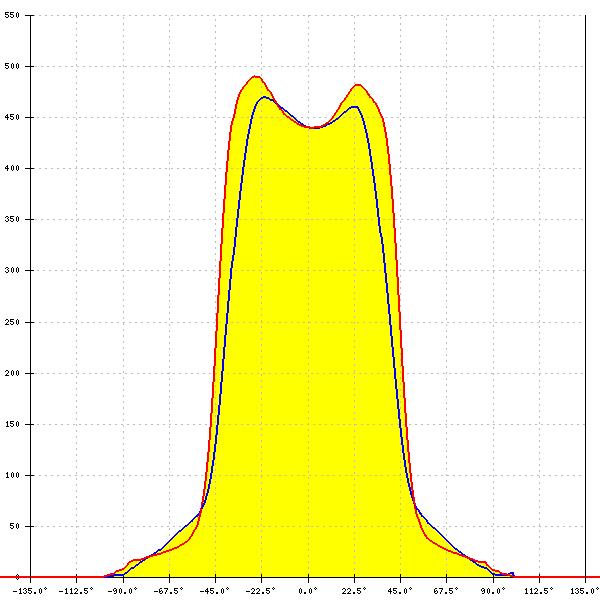600x600 pixels.
Task: Click the 90.0° x-axis label
Action: [x=493, y=591]
